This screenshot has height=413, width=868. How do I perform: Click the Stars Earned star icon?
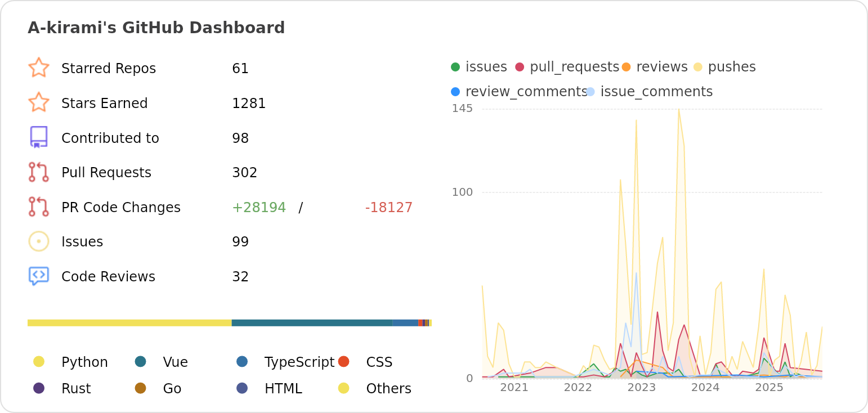pyautogui.click(x=39, y=102)
